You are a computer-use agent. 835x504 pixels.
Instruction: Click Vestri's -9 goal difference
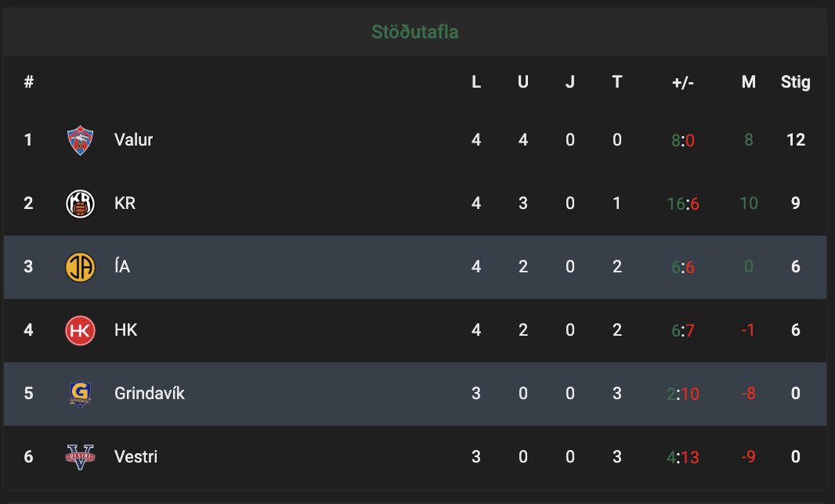click(748, 456)
